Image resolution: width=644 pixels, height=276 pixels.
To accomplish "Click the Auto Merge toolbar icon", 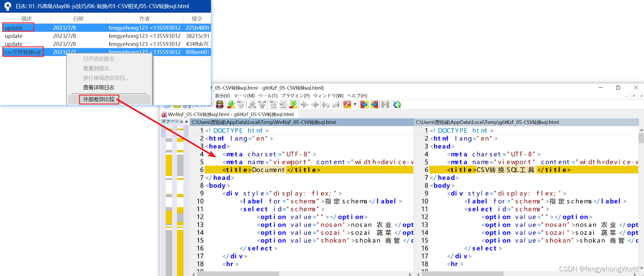I will tap(385, 105).
